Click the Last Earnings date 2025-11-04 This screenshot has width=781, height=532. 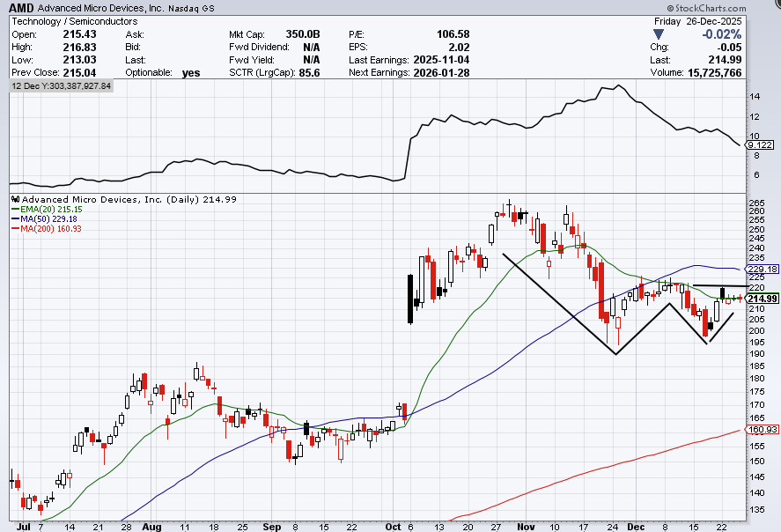[441, 59]
